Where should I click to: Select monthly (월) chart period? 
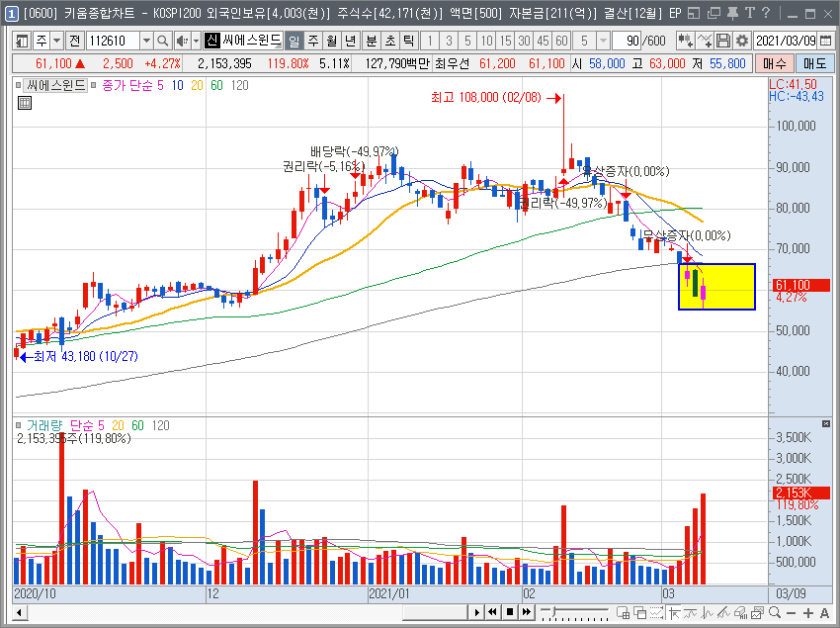click(x=332, y=41)
